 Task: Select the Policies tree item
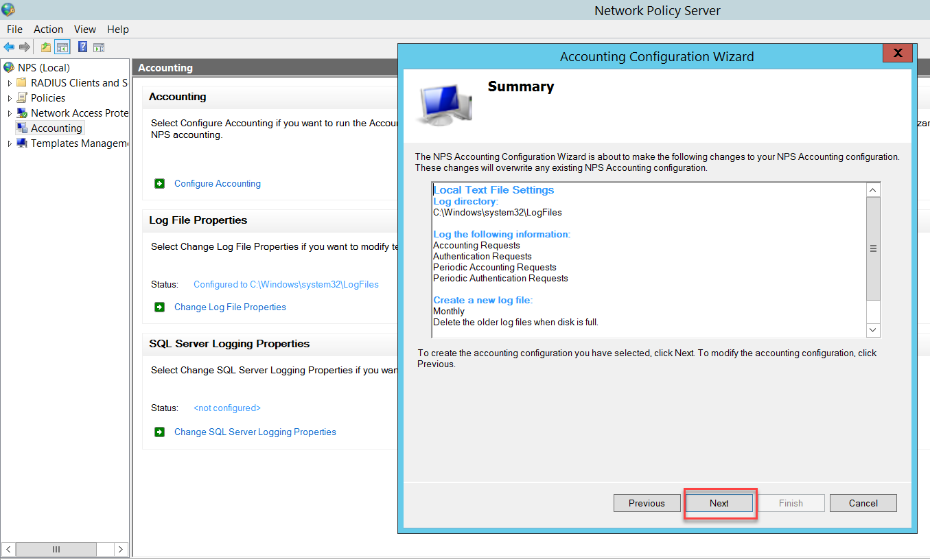click(x=48, y=97)
